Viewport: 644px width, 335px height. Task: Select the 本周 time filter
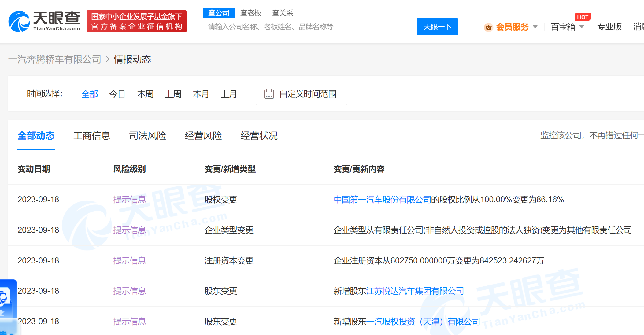[145, 94]
